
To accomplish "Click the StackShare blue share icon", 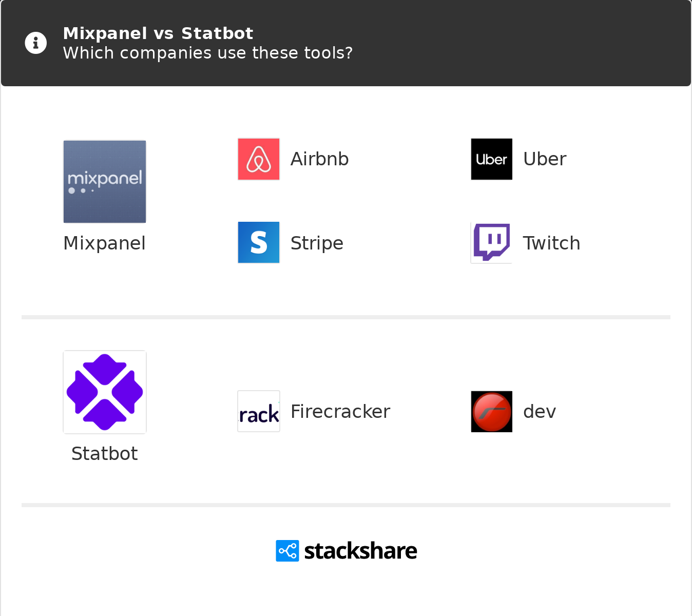I will (x=287, y=551).
